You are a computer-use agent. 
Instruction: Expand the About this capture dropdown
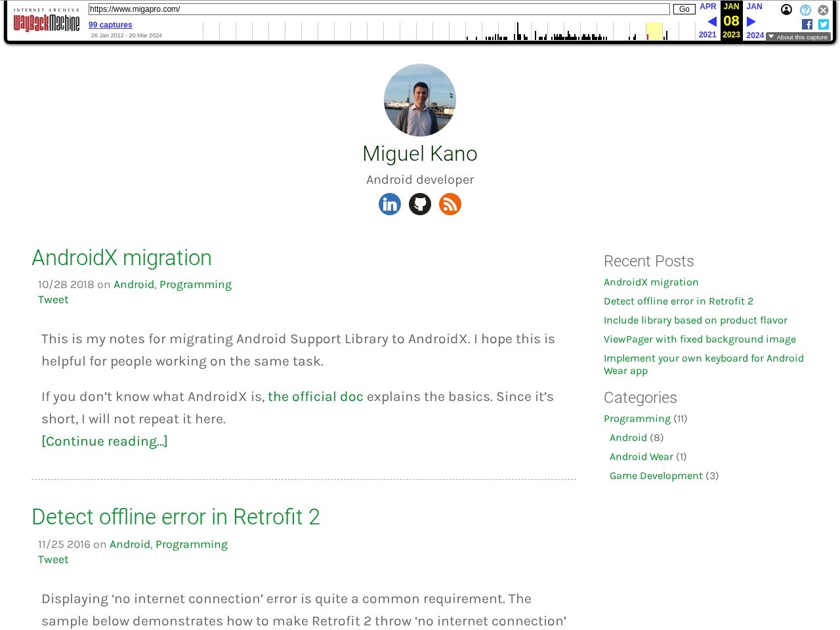[798, 37]
